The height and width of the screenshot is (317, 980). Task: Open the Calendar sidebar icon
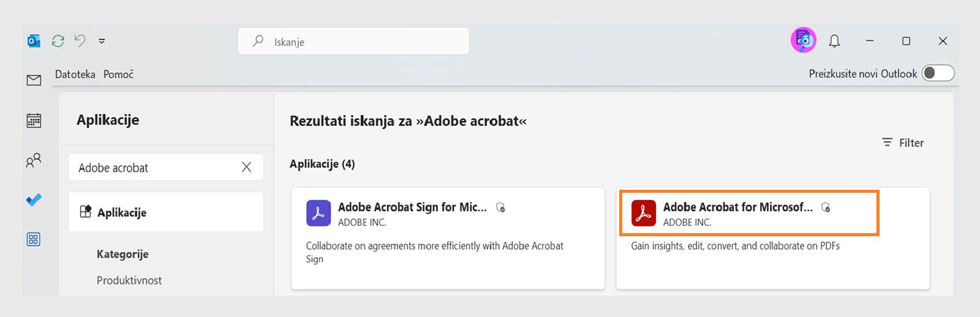point(34,121)
